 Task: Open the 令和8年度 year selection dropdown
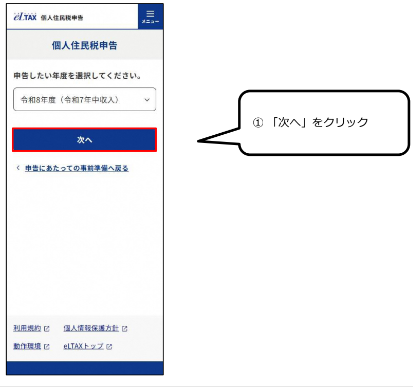click(x=84, y=99)
